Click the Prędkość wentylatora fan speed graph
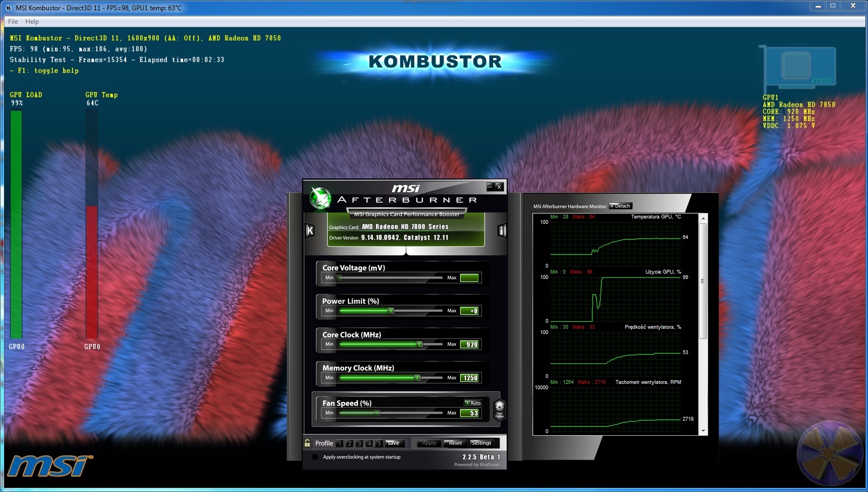 pos(616,354)
